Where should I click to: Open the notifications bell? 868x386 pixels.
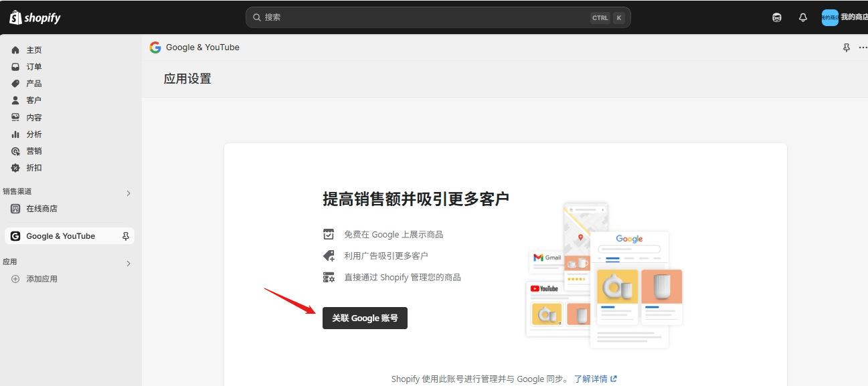pyautogui.click(x=803, y=18)
